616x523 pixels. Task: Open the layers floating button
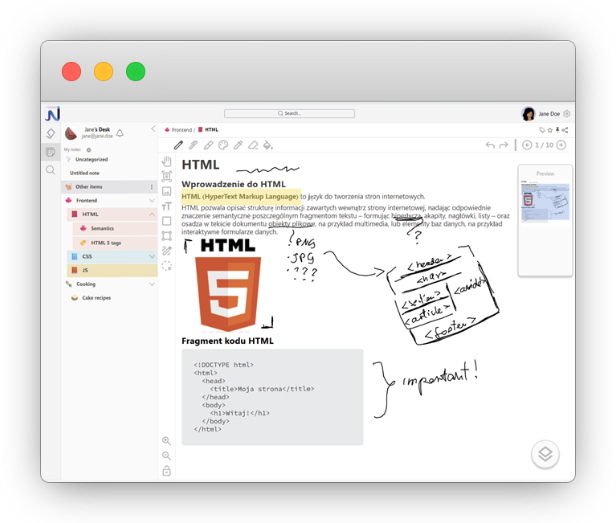[545, 454]
